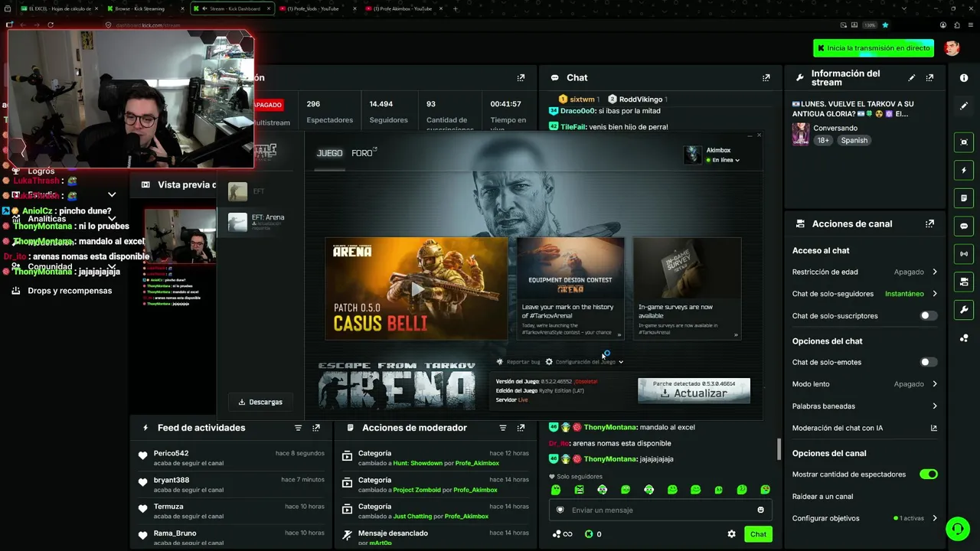Click the broadcast signal icon in right rail
This screenshot has width=980, height=551.
click(964, 253)
